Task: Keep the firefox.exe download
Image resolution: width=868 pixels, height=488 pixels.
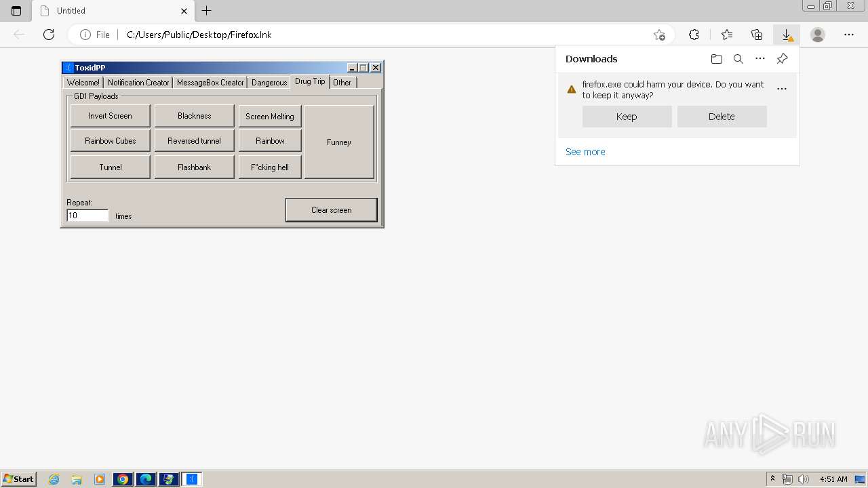Action: (x=627, y=117)
